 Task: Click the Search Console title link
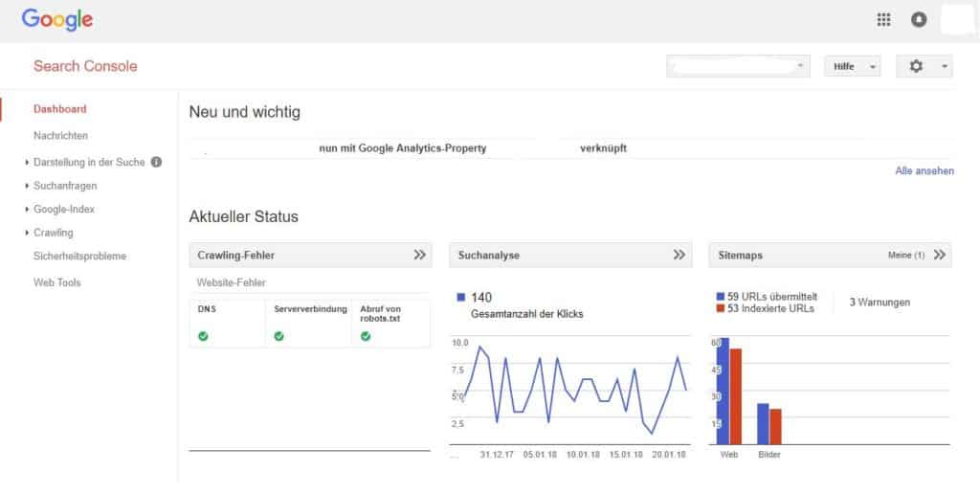click(85, 66)
